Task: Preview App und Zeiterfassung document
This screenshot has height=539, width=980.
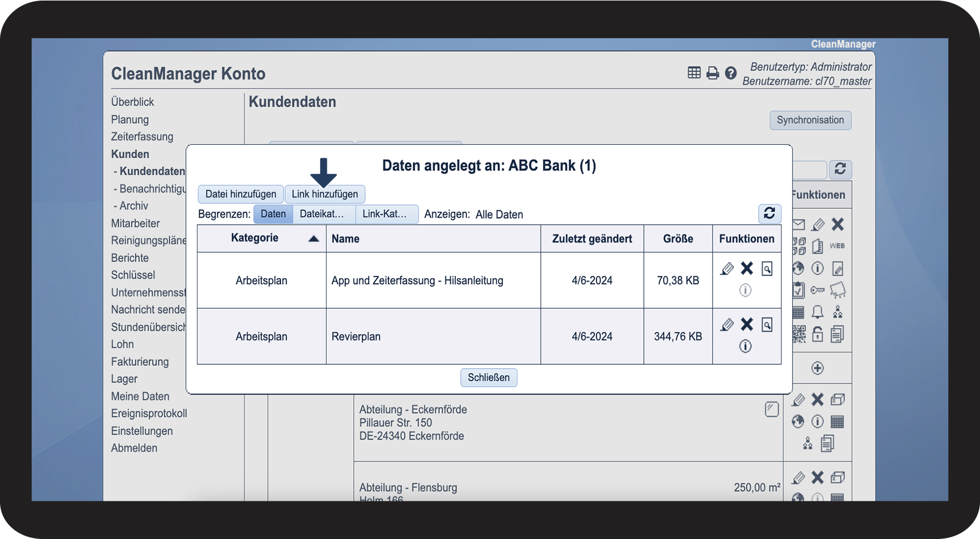Action: pyautogui.click(x=767, y=269)
